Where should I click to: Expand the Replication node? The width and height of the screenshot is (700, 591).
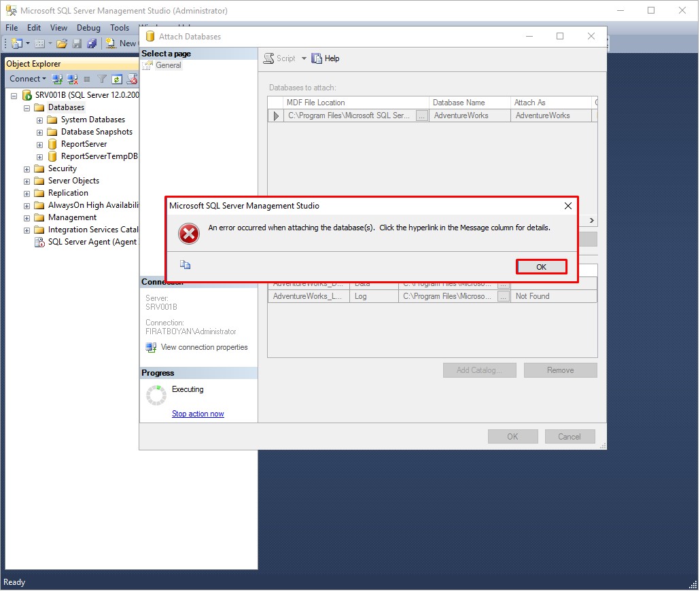click(x=27, y=194)
